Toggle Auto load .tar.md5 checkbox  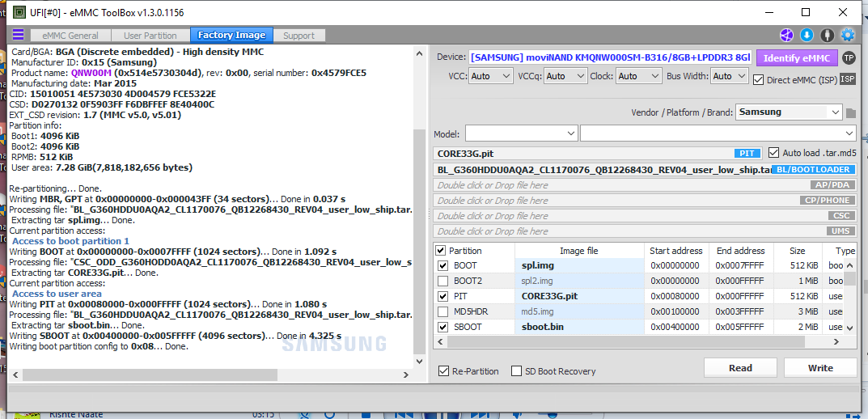click(774, 153)
